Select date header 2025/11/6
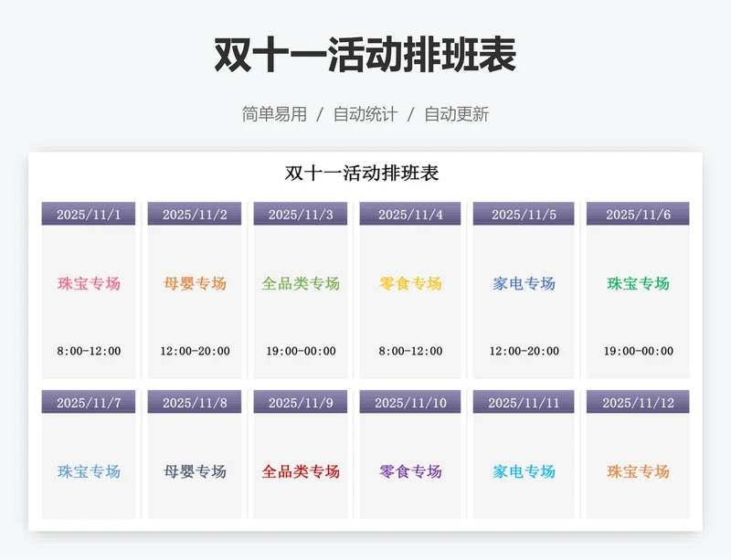The width and height of the screenshot is (731, 560). pos(638,214)
